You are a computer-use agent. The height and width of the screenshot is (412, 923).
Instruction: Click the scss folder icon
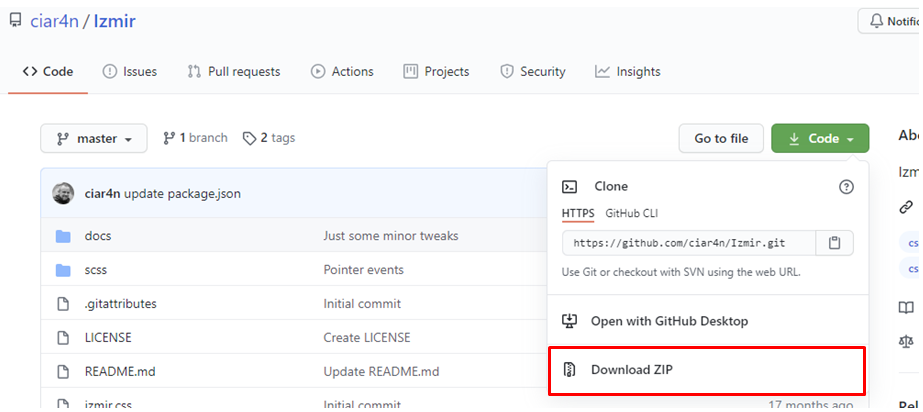tap(63, 271)
